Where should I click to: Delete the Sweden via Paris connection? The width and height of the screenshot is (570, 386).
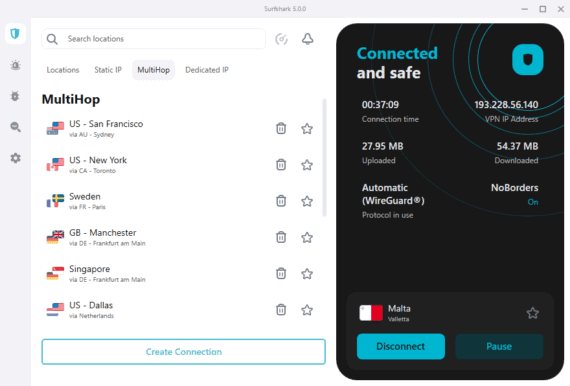pyautogui.click(x=281, y=201)
